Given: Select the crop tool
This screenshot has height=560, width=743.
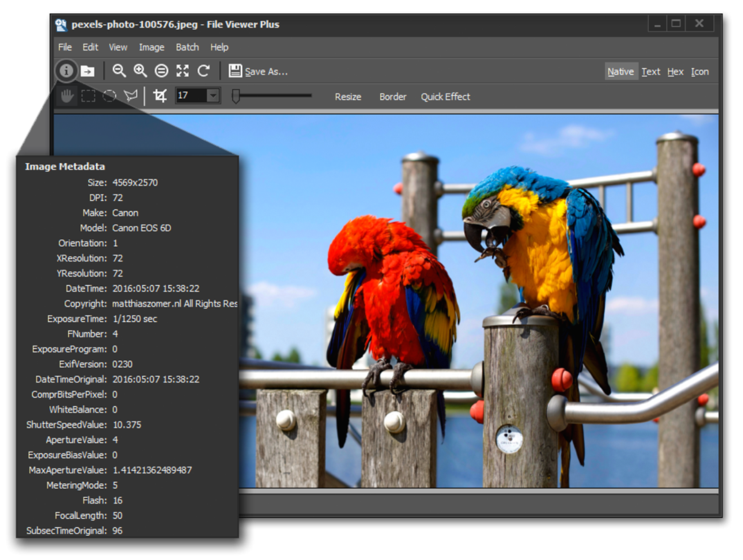Looking at the screenshot, I should 160,96.
